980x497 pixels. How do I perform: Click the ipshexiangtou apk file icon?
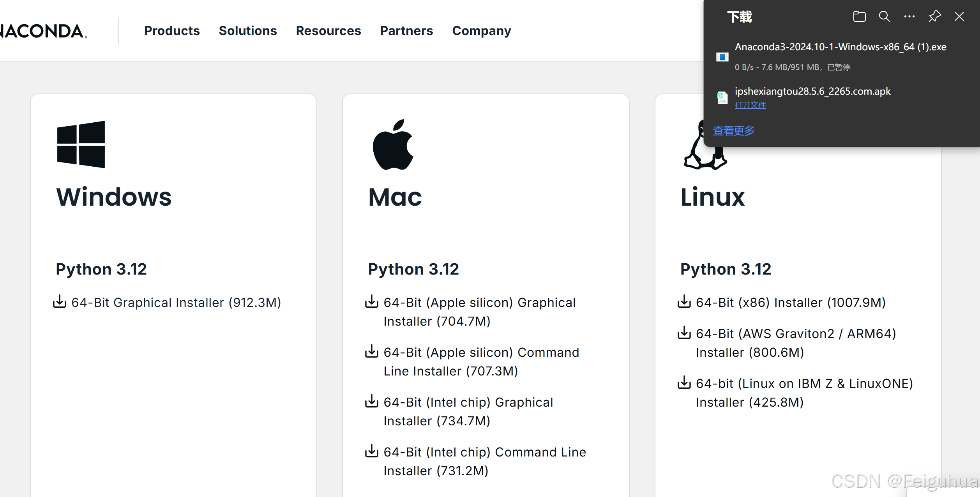click(722, 97)
